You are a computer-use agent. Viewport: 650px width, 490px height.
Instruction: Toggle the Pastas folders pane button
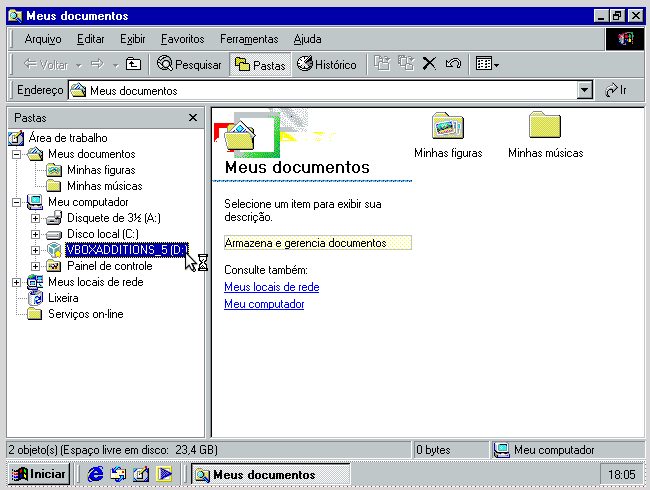point(260,65)
